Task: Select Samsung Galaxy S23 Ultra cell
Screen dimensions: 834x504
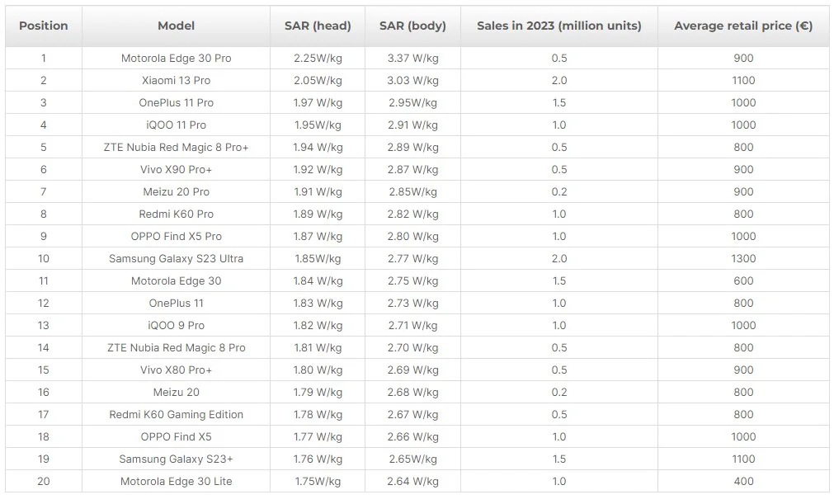Action: [x=176, y=259]
